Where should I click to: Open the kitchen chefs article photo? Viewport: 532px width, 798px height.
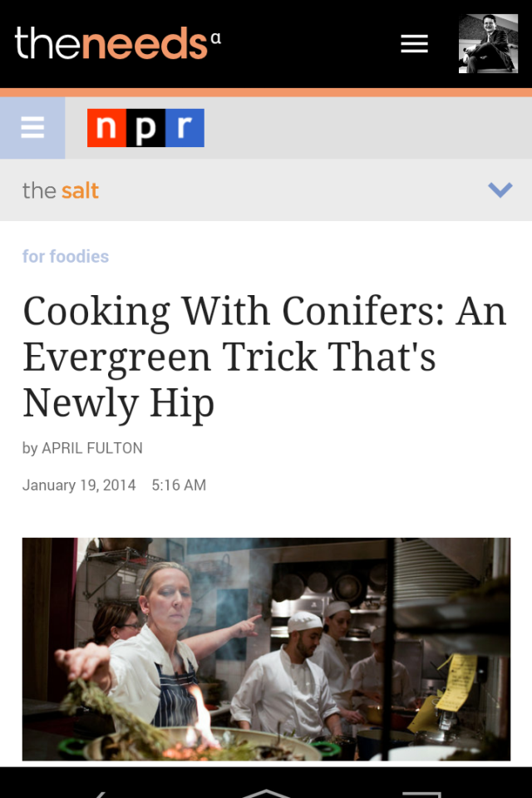pos(266,649)
